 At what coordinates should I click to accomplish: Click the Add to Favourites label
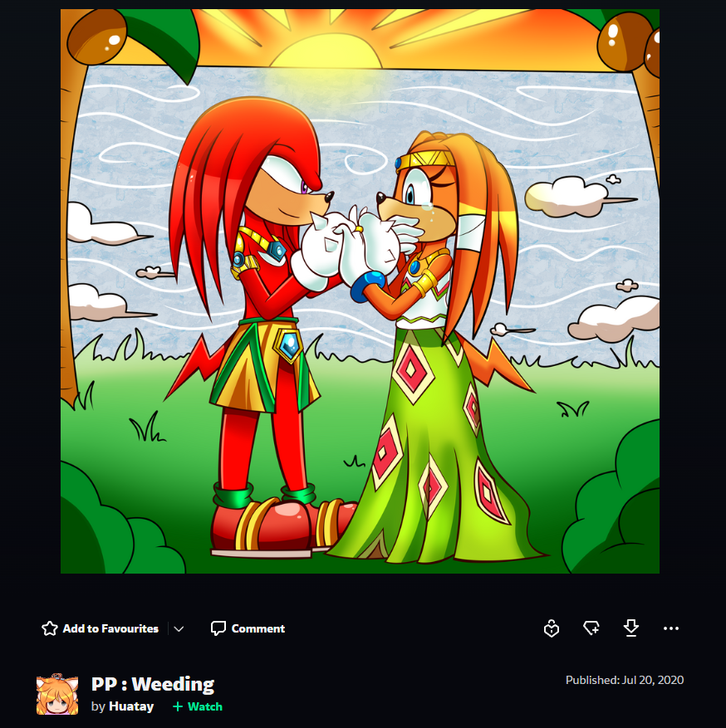click(110, 628)
